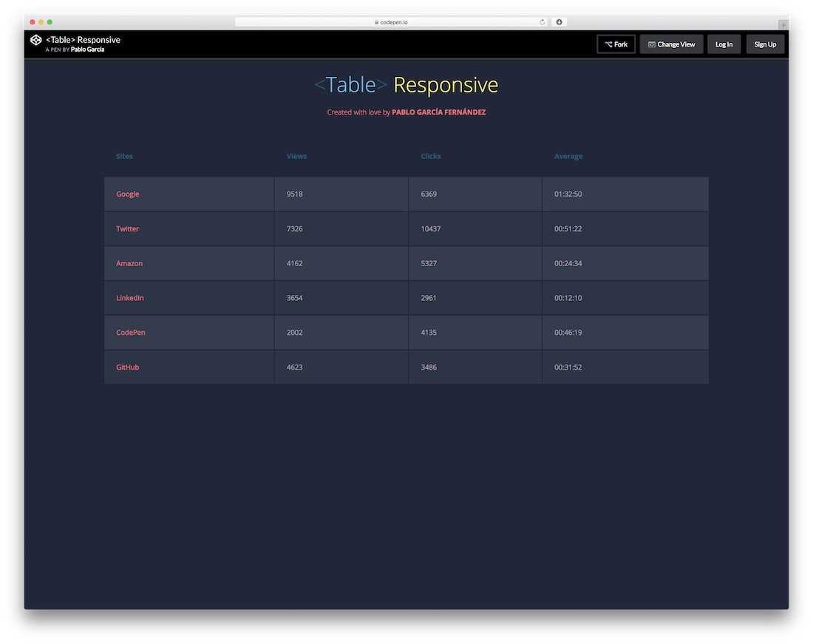Click the padlock icon beside codepen.io
The image size is (813, 644).
(x=376, y=21)
